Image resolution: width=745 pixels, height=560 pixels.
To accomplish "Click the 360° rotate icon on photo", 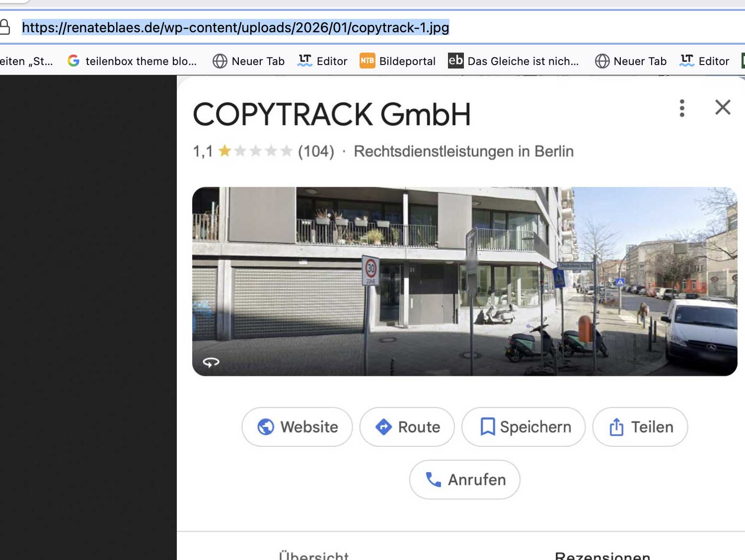I will pos(211,362).
